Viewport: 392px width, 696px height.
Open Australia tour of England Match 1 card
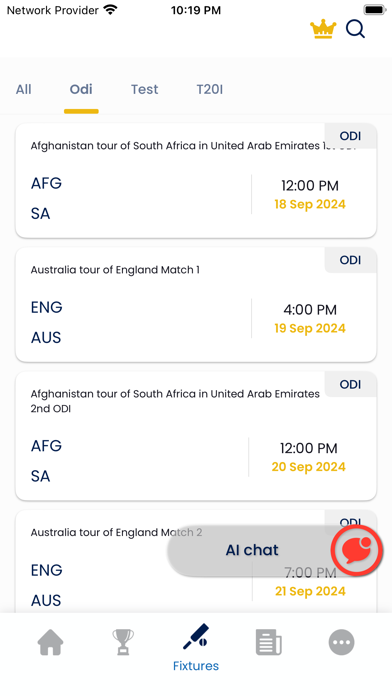(x=196, y=304)
